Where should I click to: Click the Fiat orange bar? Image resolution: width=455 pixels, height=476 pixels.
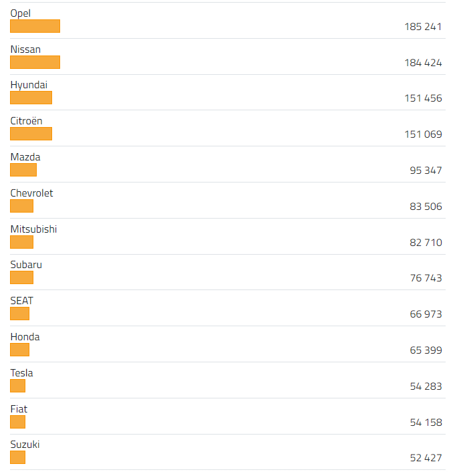[x=17, y=422]
